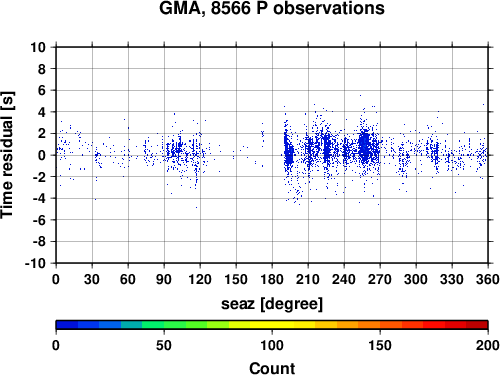Click the colorbar tick label 50
500x375 pixels.
click(164, 345)
